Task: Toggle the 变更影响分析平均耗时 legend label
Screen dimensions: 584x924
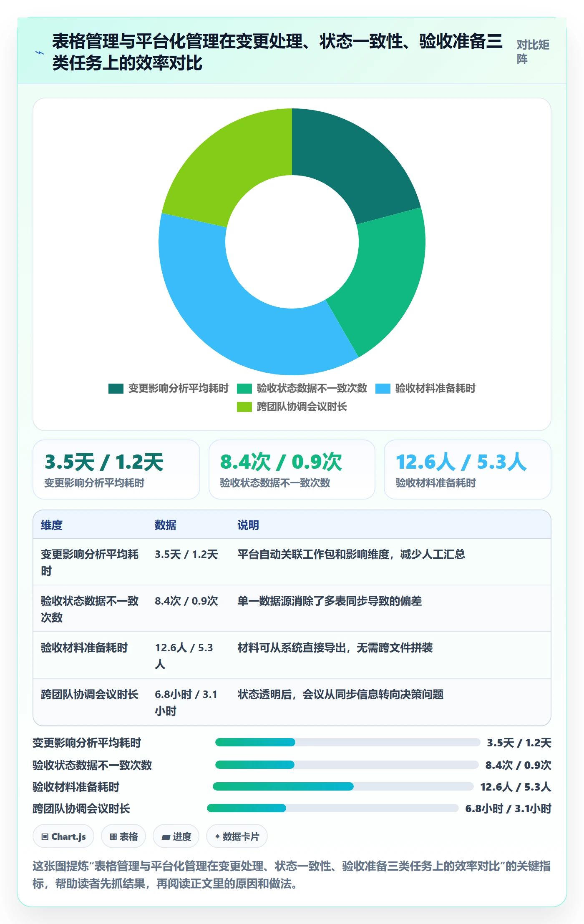Action: pyautogui.click(x=178, y=389)
